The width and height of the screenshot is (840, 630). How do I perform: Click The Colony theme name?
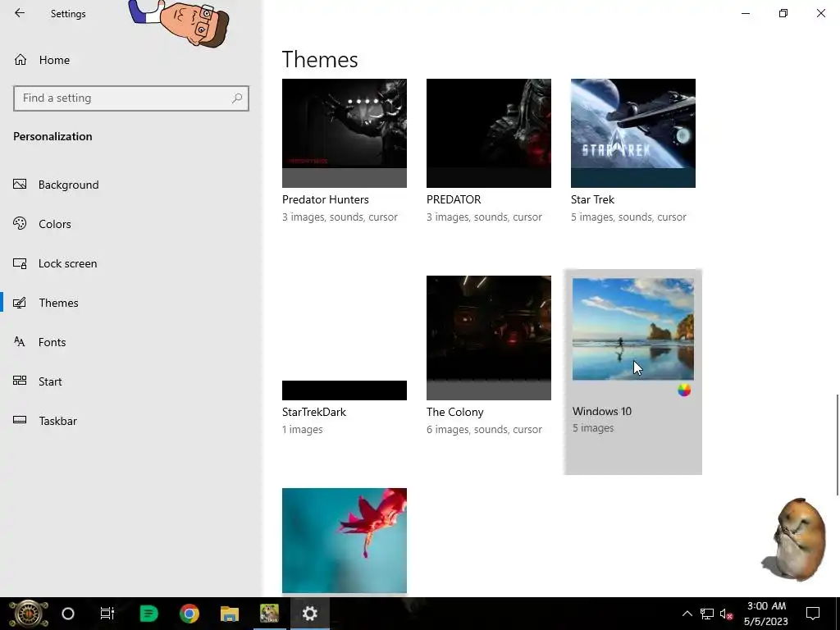[x=454, y=412]
